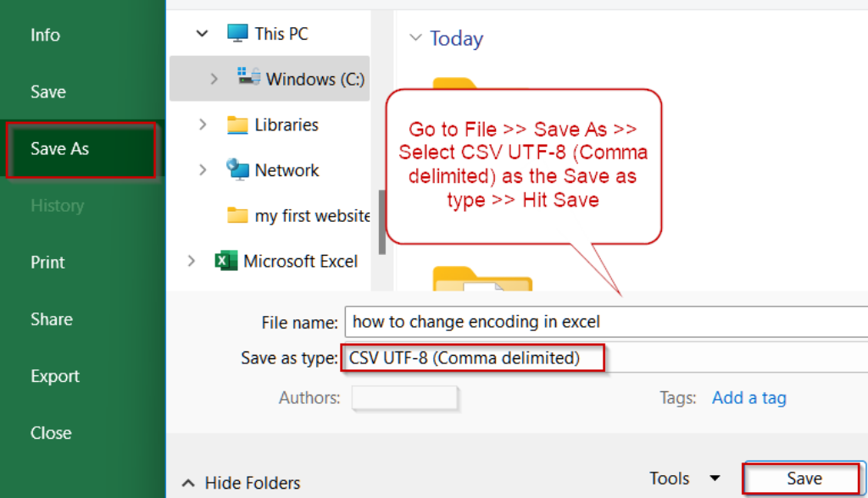Expand the Windows (C:) tree node
Screen dimensions: 868x498
[x=214, y=79]
